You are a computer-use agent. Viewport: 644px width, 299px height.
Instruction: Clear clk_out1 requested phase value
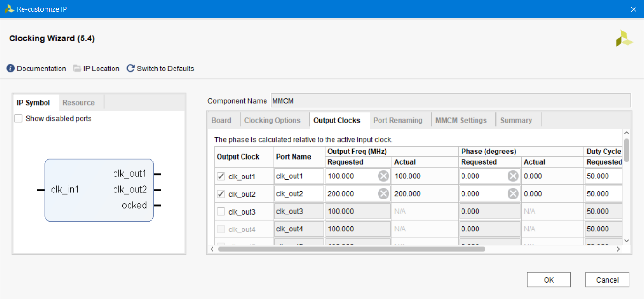[513, 176]
